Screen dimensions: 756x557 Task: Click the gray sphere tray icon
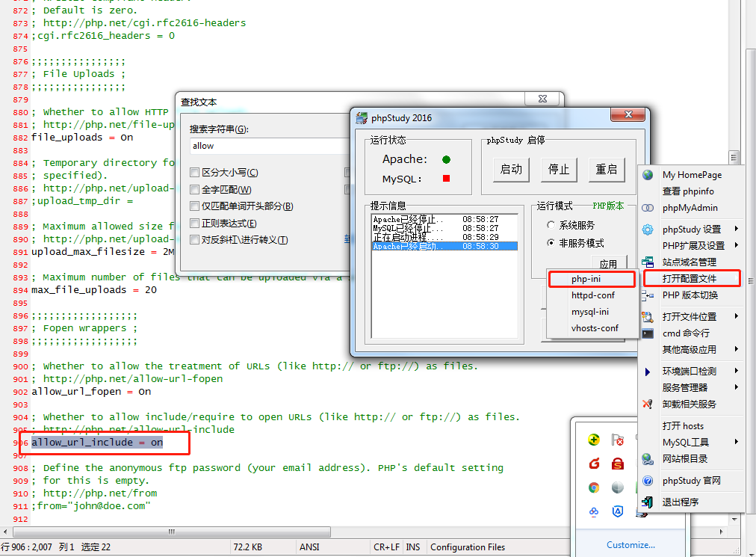point(618,487)
